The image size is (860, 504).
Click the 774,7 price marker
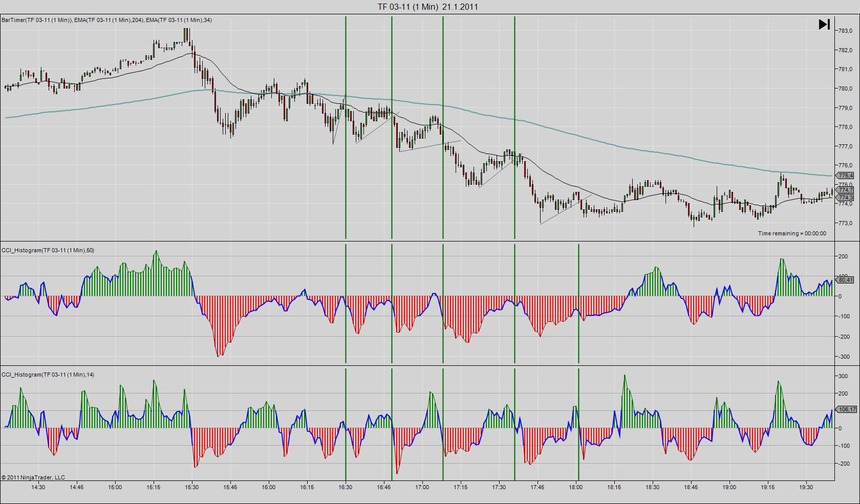click(845, 190)
